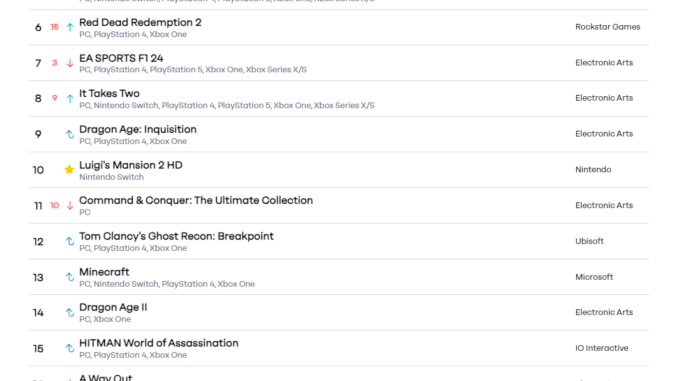Click the re-entry icon for Ghost Recon: Breakpoint
The image size is (678, 381).
70,241
